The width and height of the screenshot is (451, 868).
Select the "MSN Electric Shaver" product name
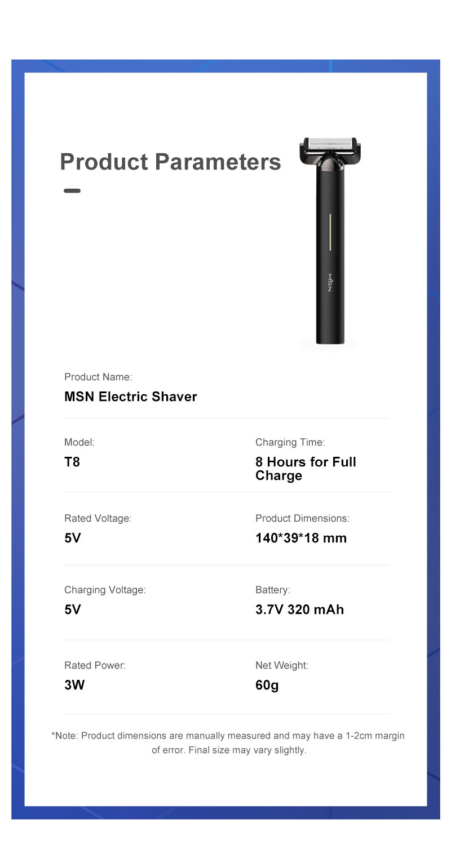pos(131,397)
